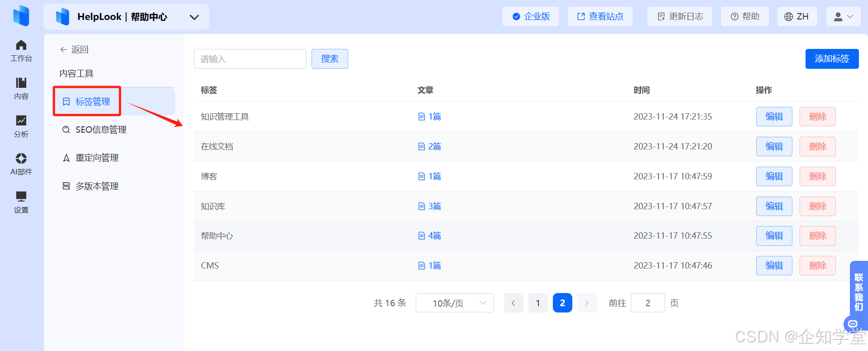Open 2篇 articles for 在线文档
The image size is (868, 351).
[x=430, y=147]
